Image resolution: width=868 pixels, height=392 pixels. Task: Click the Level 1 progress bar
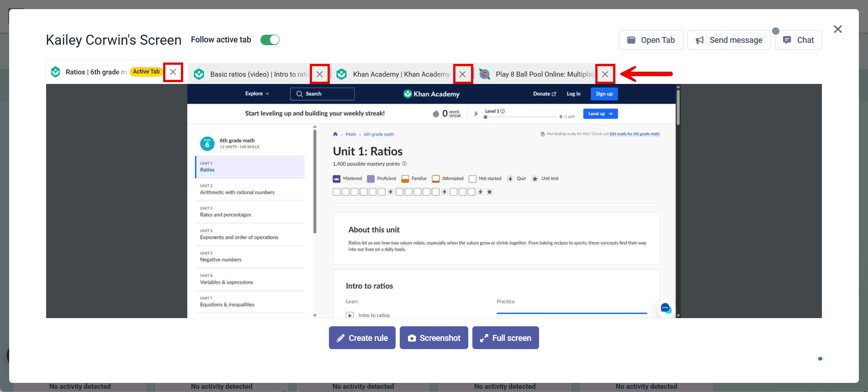coord(521,117)
